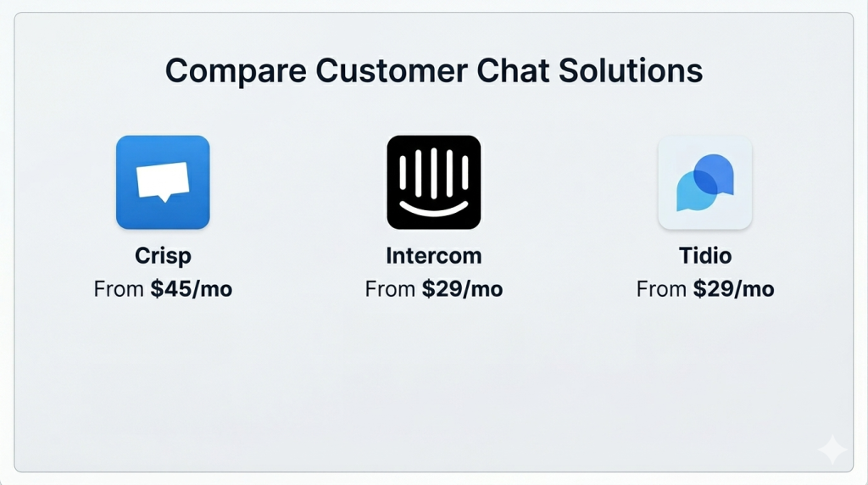Viewport: 868px width, 485px height.
Task: Click the vertical bars in the Intercom logo
Action: (433, 172)
